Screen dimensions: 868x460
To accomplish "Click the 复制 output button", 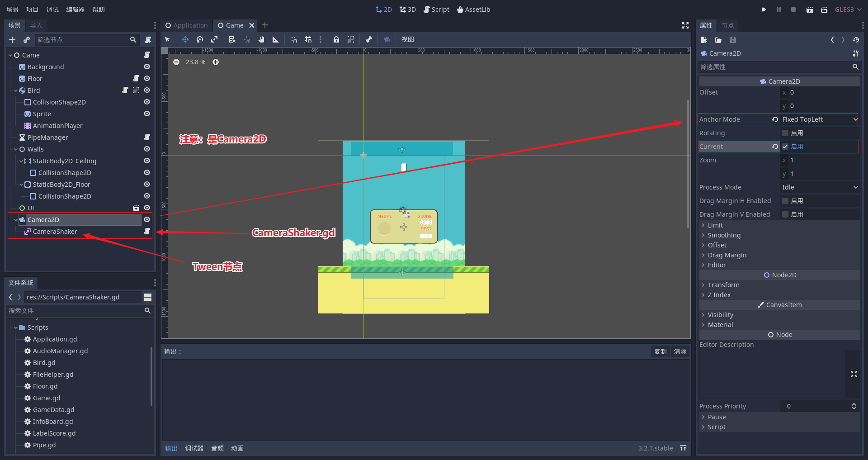I will (x=660, y=351).
